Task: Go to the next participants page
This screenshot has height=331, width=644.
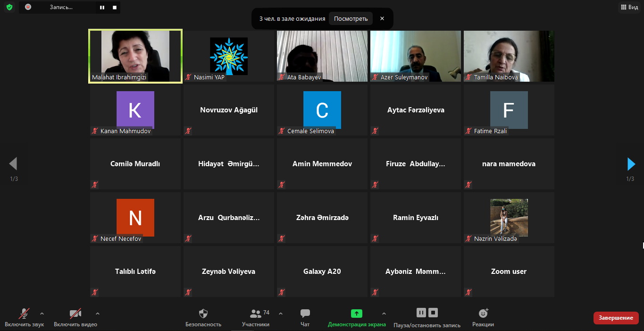Action: (631, 164)
